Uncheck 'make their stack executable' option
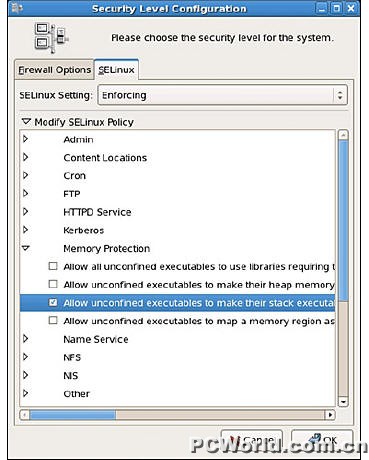 pos(53,302)
